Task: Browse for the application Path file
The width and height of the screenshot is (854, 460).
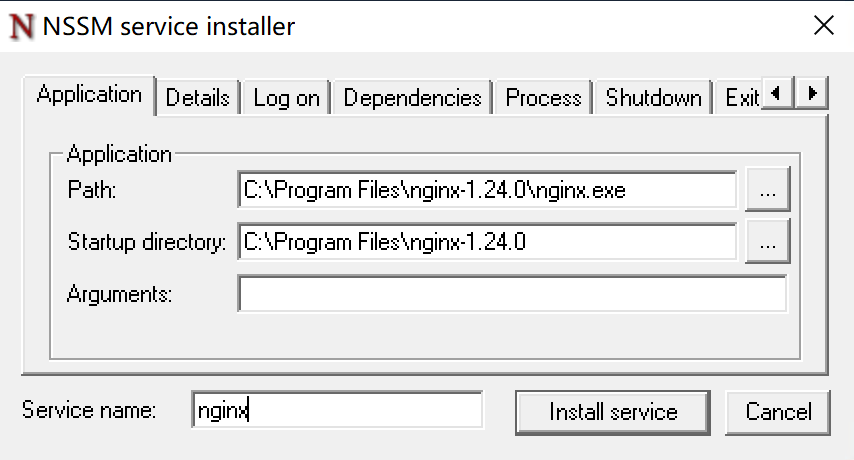Action: [767, 189]
